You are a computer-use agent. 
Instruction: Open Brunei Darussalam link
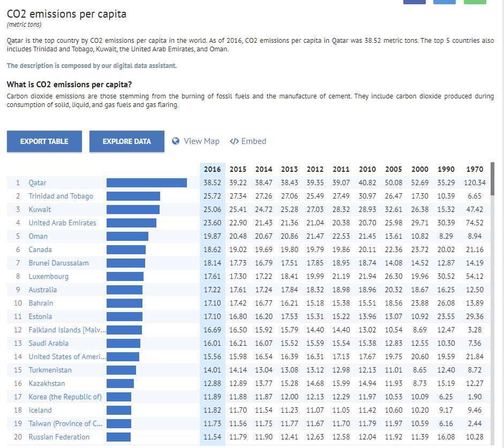click(x=58, y=263)
